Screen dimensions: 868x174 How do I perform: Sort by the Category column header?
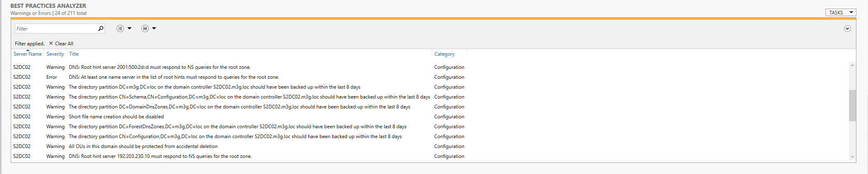pyautogui.click(x=444, y=54)
